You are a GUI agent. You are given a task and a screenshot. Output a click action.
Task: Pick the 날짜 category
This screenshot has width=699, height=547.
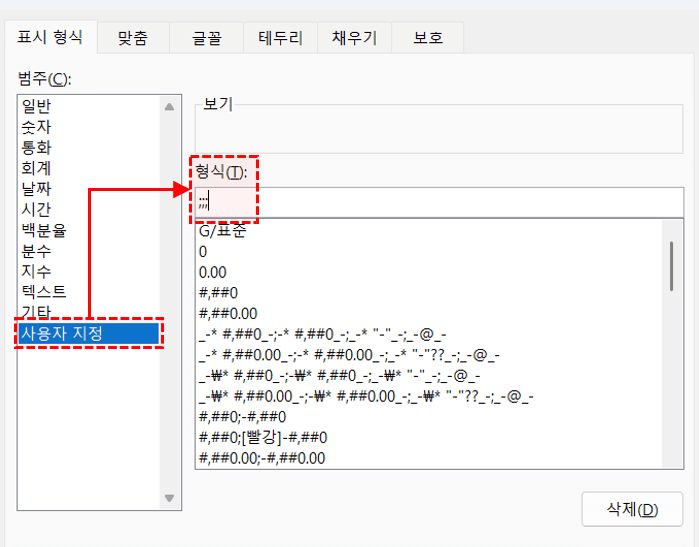(x=37, y=188)
